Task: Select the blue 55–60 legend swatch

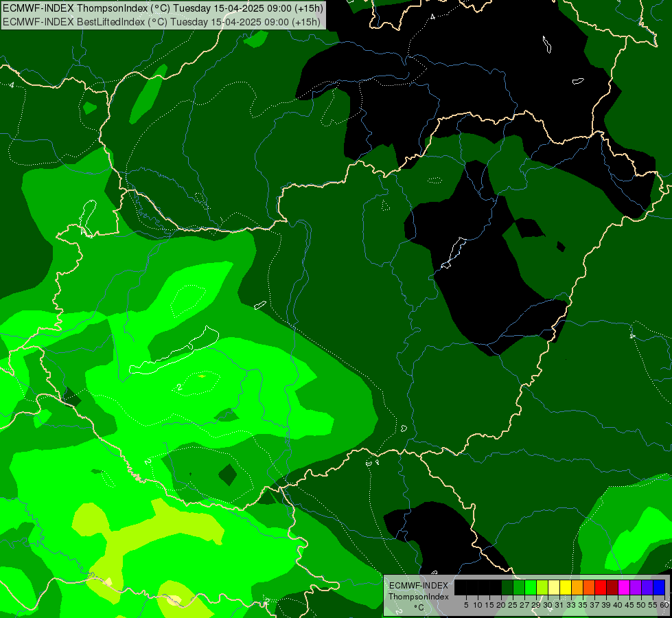Action: [x=659, y=587]
